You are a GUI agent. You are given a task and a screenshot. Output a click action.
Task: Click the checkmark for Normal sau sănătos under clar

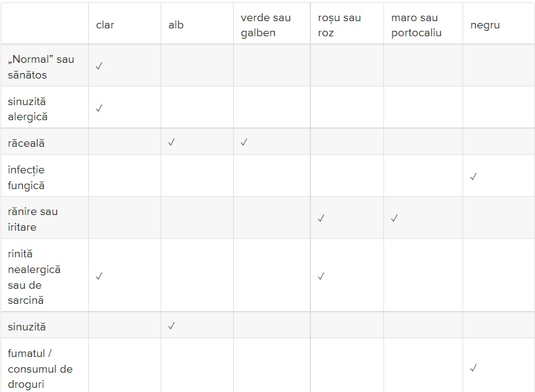click(x=99, y=66)
